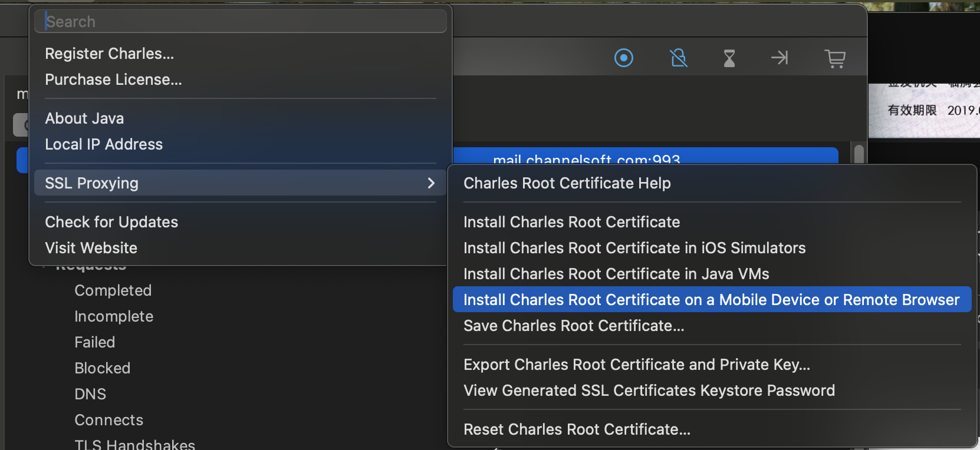The width and height of the screenshot is (980, 450).
Task: Select the DNS row
Action: [x=90, y=394]
